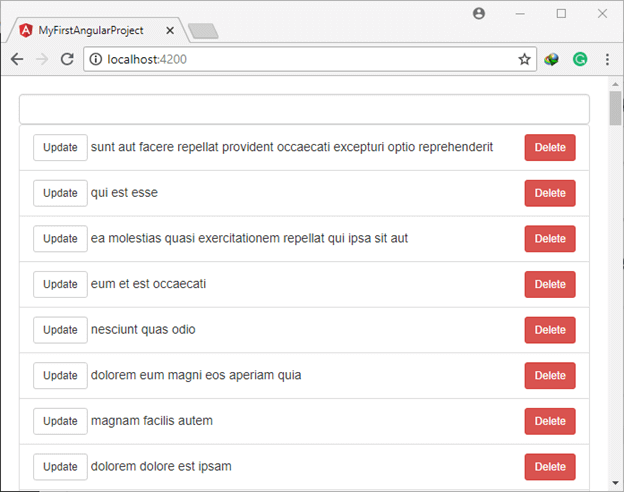
Task: Minimize the Chrome window
Action: point(520,14)
